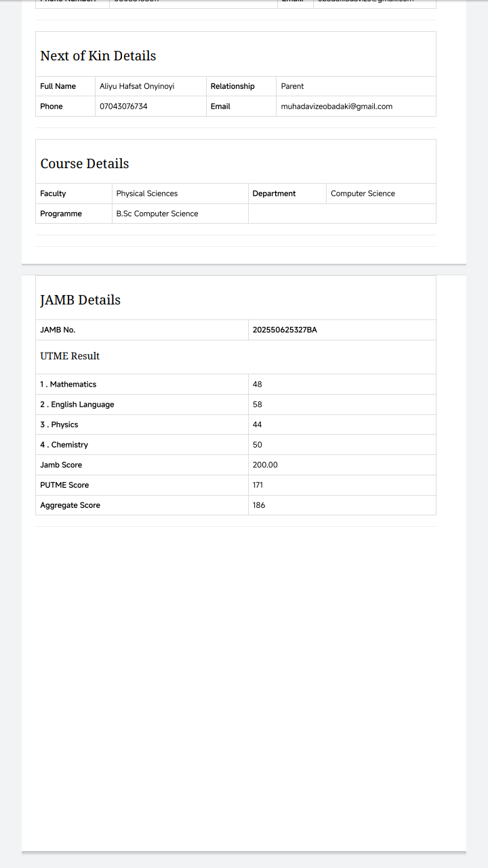Select the Faculty value Physical Sciences
The image size is (488, 868).
[147, 193]
